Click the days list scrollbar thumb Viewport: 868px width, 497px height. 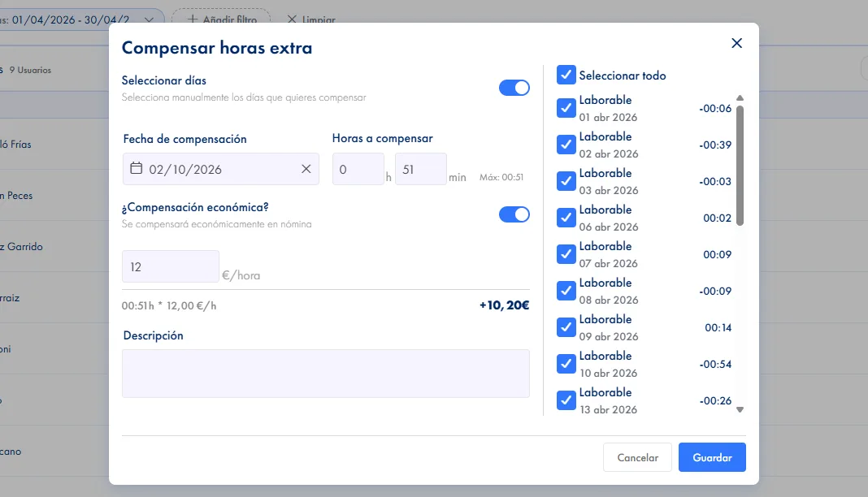click(x=740, y=165)
